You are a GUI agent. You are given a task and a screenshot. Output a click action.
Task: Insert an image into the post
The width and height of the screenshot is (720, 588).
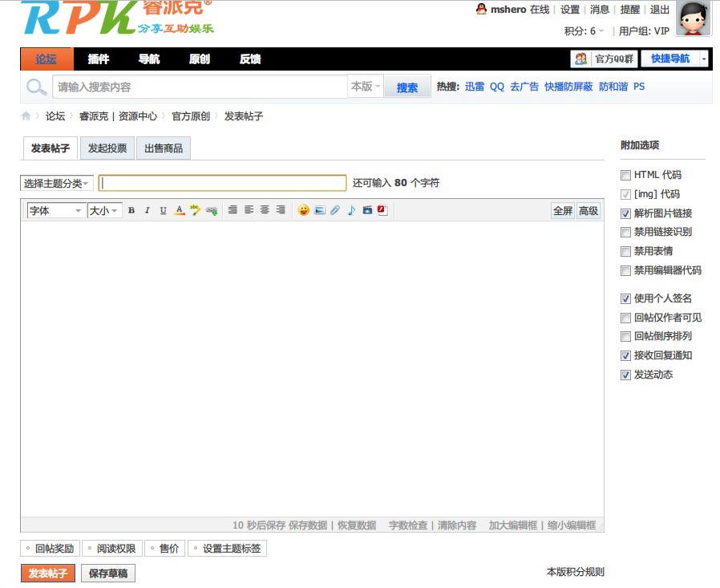click(320, 210)
